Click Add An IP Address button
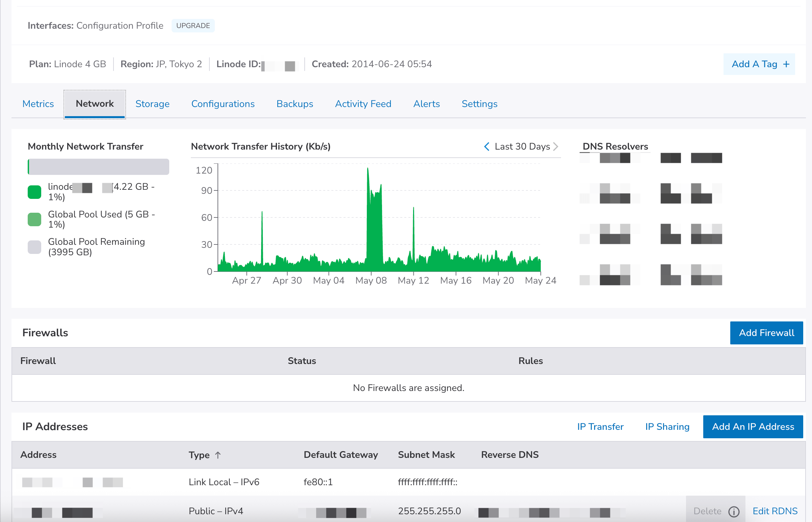 coord(753,427)
